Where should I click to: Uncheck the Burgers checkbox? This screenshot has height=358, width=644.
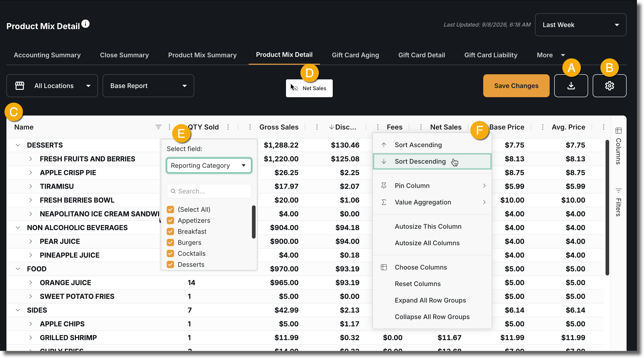pyautogui.click(x=170, y=242)
